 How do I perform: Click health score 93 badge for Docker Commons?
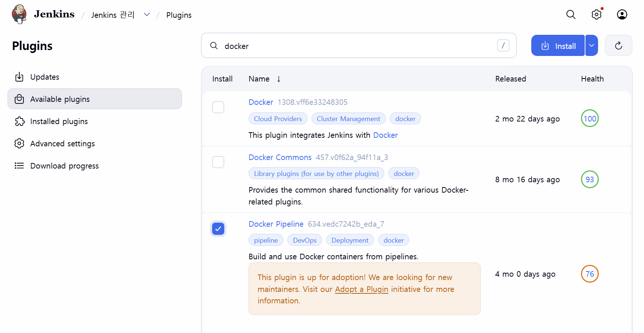(590, 179)
